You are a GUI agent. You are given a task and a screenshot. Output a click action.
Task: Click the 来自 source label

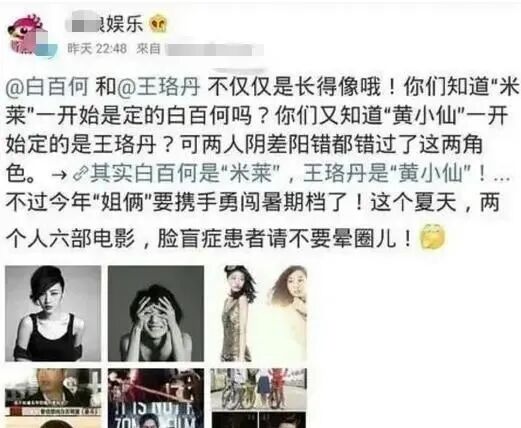148,49
